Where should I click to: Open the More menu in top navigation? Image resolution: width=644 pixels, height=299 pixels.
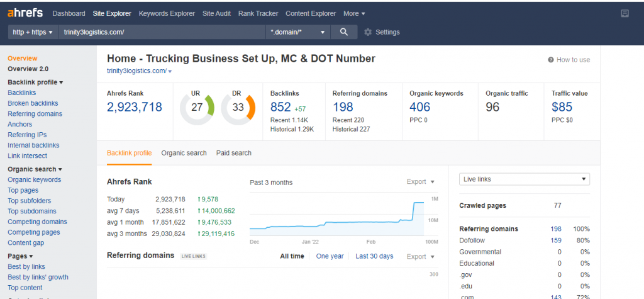point(354,13)
